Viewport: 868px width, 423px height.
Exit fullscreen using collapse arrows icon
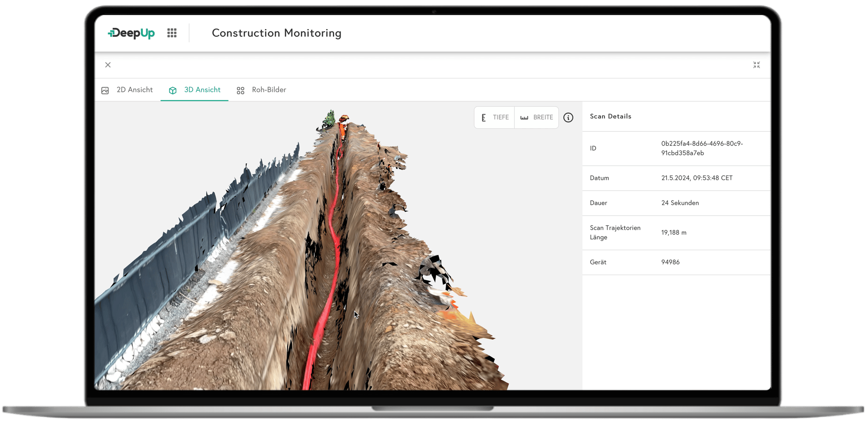pos(756,65)
